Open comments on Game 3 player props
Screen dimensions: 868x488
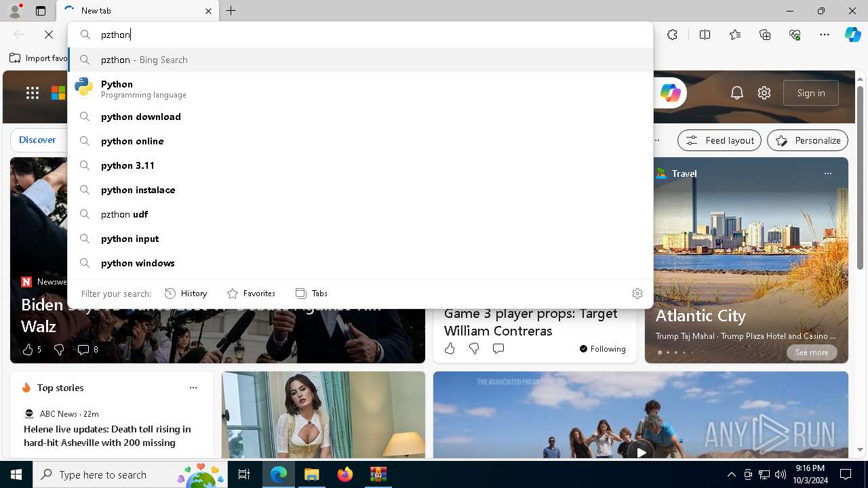point(498,348)
